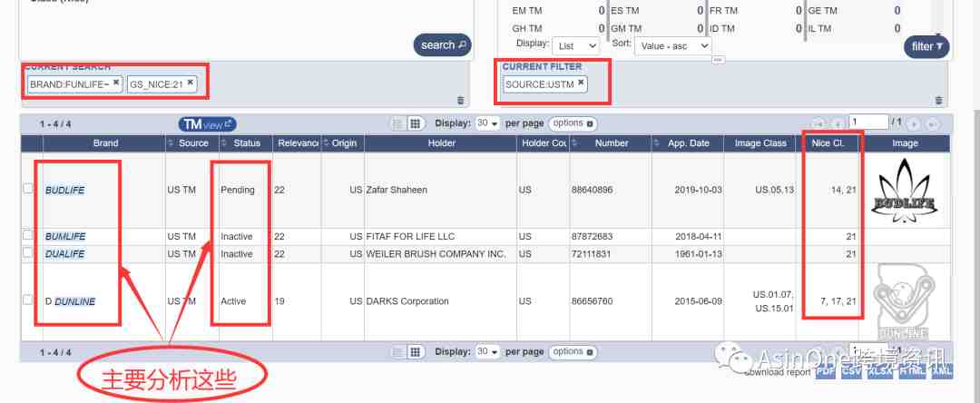Tick the checkbox for BUMLIFE row
Viewport: 980px width, 403px height.
(x=28, y=235)
